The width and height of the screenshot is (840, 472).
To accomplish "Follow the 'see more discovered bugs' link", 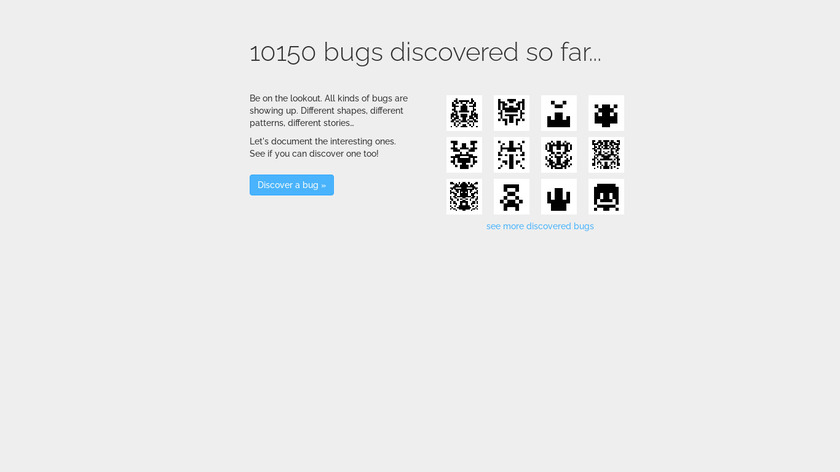I will coord(540,226).
